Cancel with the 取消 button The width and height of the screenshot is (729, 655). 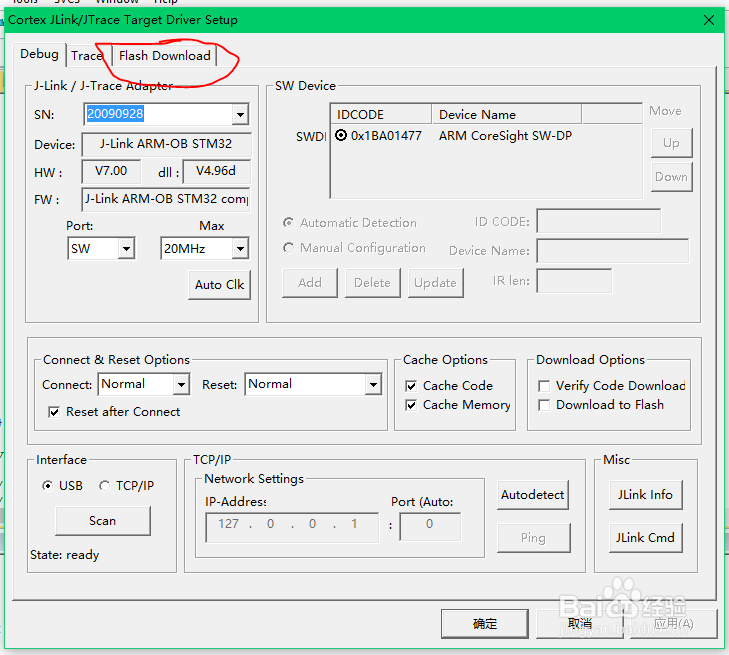[580, 623]
